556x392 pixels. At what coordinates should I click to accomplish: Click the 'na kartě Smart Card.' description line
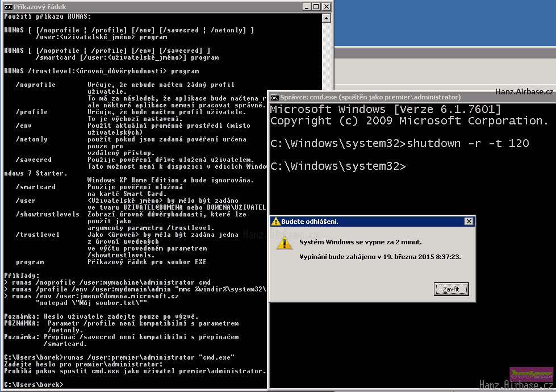(x=127, y=194)
